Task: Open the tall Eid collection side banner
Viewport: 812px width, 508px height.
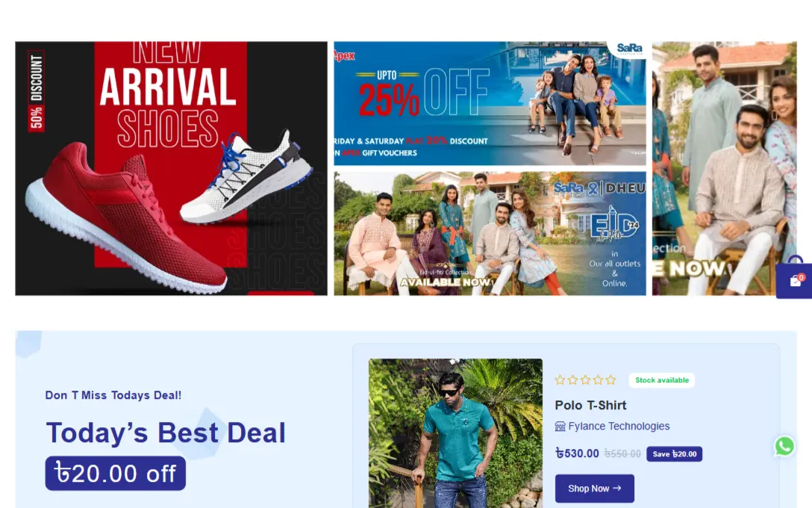Action: pyautogui.click(x=724, y=169)
